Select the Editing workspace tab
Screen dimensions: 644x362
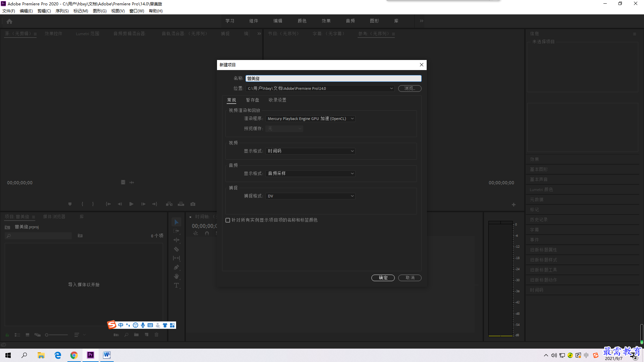278,21
